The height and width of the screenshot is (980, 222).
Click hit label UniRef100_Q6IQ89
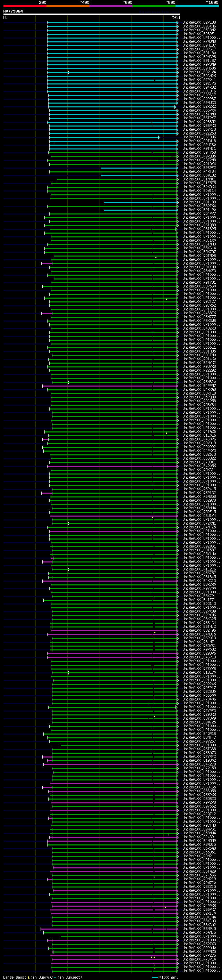(x=199, y=225)
